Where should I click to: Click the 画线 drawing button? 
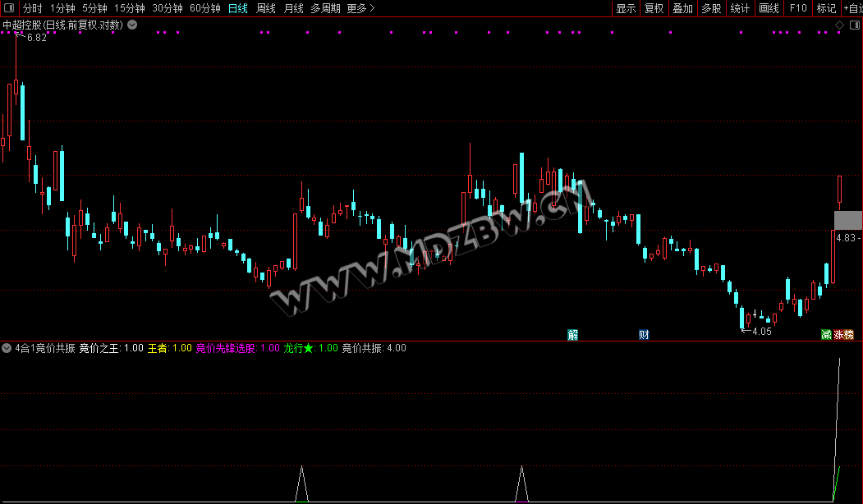pos(769,8)
